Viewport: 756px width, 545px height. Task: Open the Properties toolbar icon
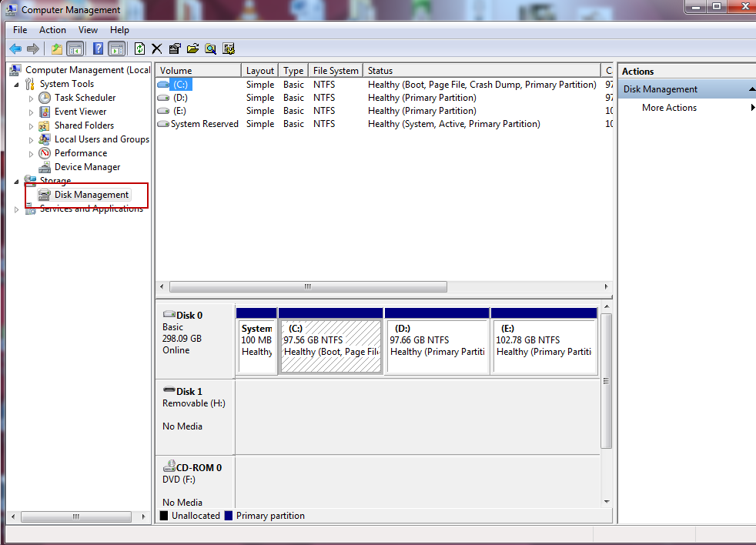click(174, 48)
